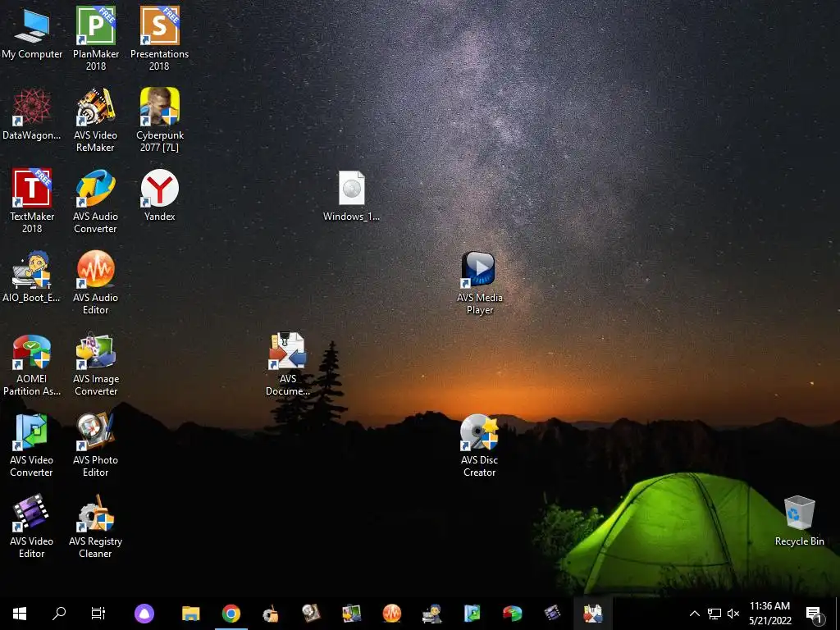Open the notification Action Center
This screenshot has height=630, width=840.
pyautogui.click(x=815, y=614)
